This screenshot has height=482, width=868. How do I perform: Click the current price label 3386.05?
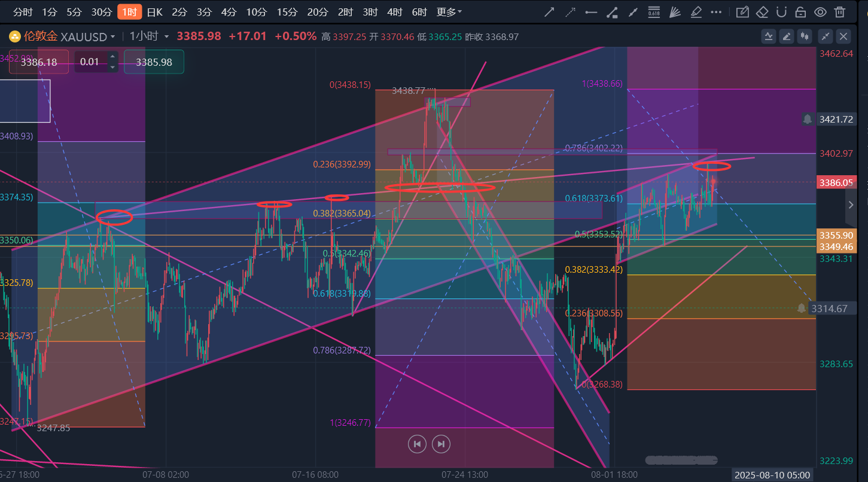tap(836, 183)
